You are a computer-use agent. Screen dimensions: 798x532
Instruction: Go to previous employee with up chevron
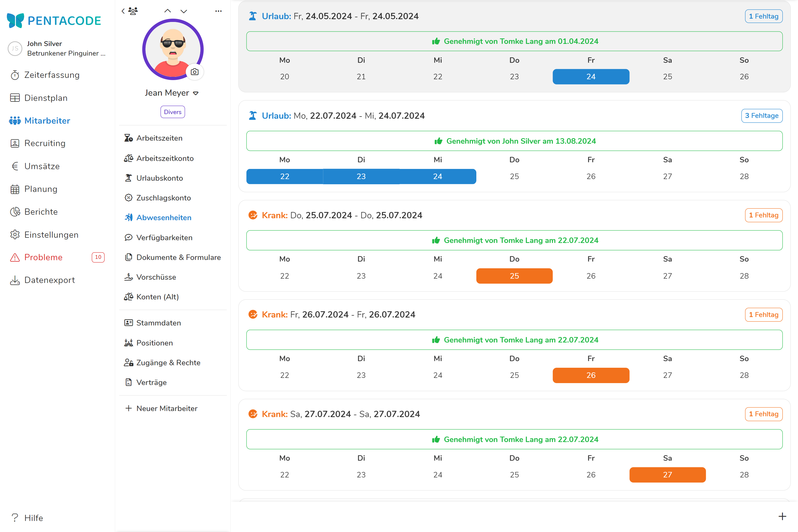[x=168, y=11]
